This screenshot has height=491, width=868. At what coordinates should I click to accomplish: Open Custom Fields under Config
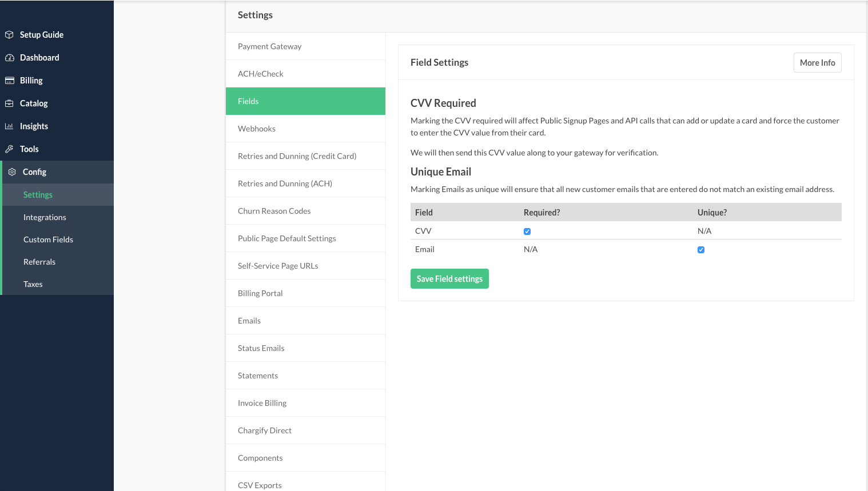[48, 239]
